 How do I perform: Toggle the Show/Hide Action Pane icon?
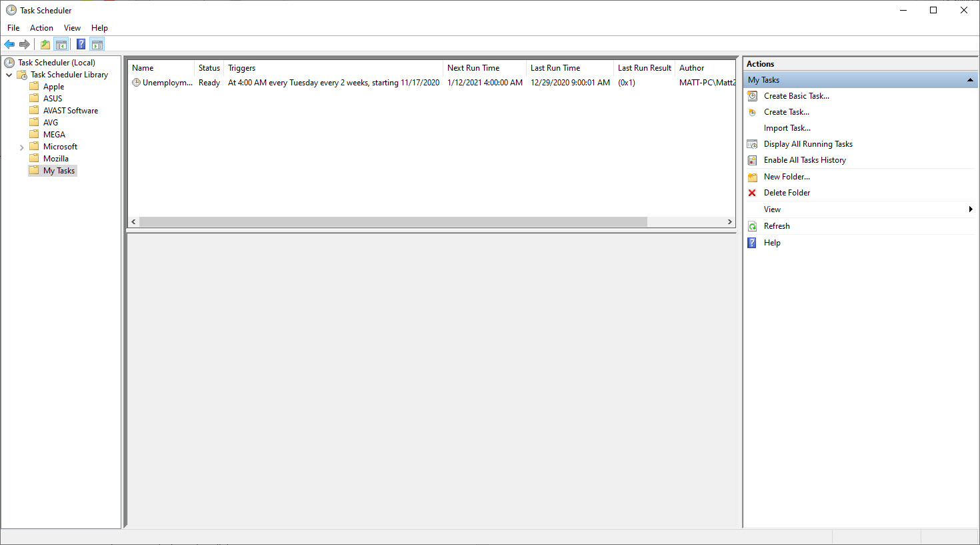[x=97, y=45]
